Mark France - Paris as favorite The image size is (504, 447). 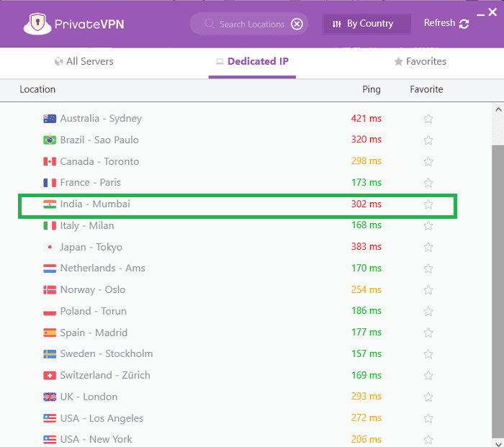click(428, 183)
